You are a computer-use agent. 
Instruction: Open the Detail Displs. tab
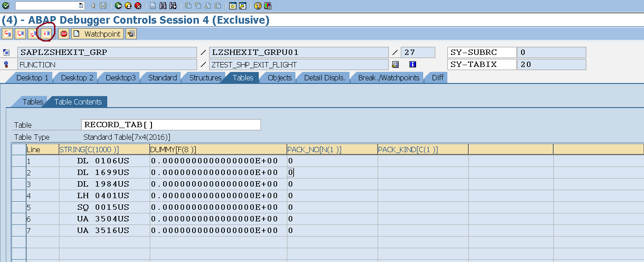pyautogui.click(x=324, y=78)
